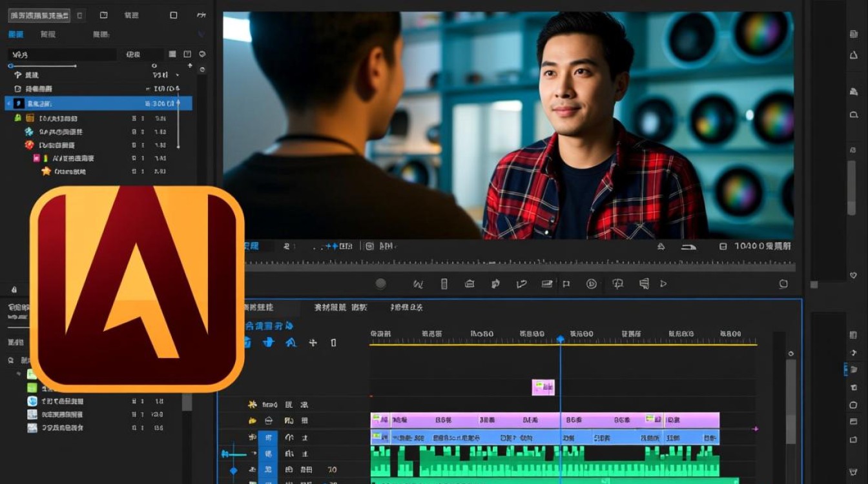Screen dimensions: 868x484
Task: Select the white cross move tool in the timeline
Action: (x=313, y=343)
